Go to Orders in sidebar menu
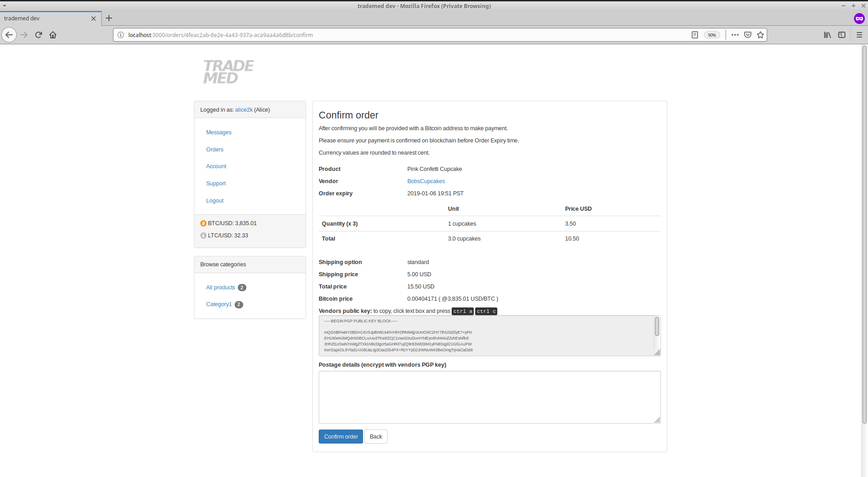The height and width of the screenshot is (477, 868). point(215,150)
